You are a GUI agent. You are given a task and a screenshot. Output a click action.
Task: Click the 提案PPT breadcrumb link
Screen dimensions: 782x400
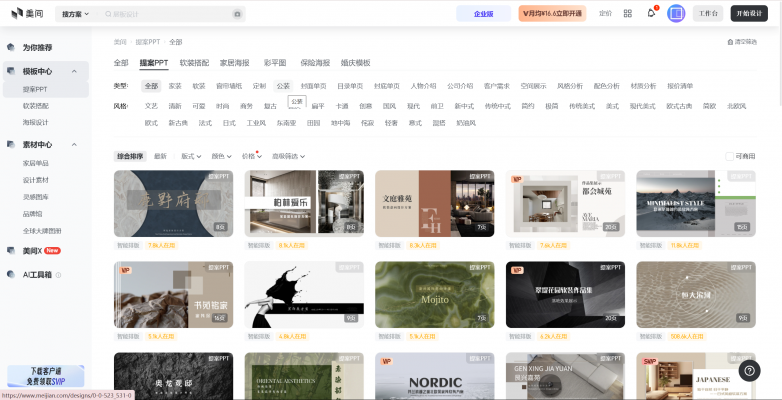pos(148,42)
